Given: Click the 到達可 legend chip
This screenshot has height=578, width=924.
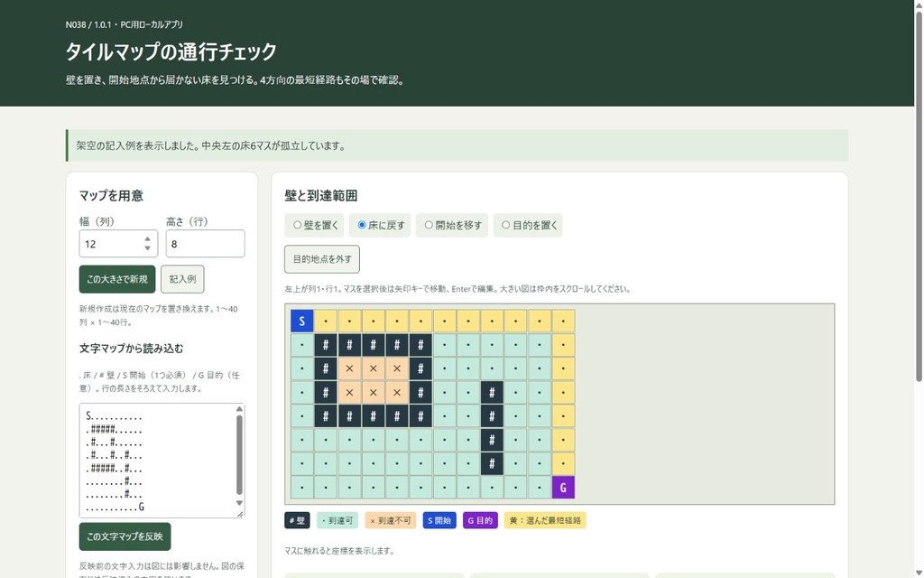Looking at the screenshot, I should 337,521.
